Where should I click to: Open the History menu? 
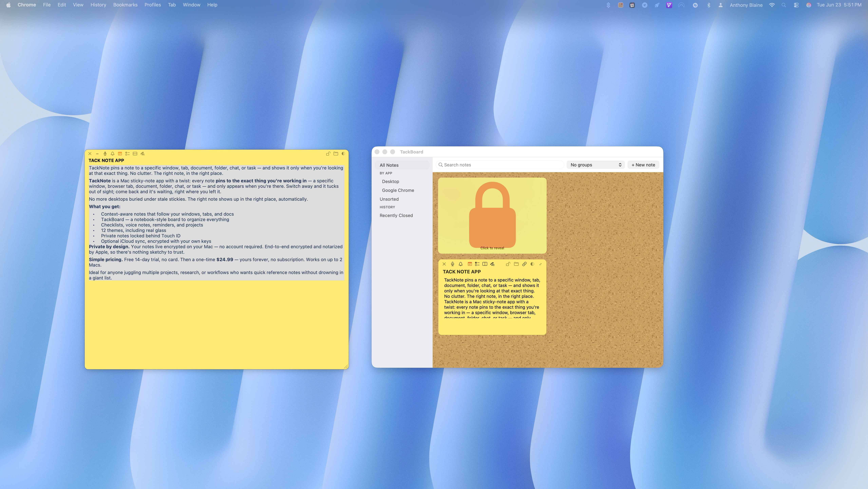click(x=98, y=5)
